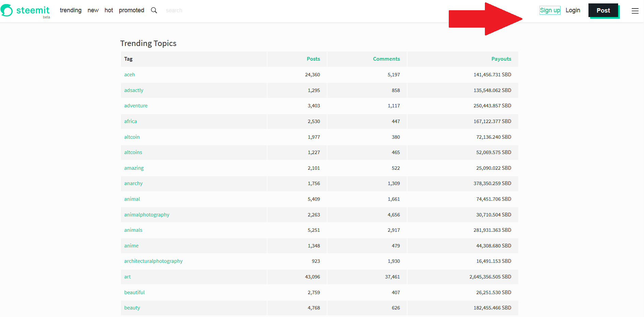Screen dimensions: 644x317
Task: Select comment count 479 for anime
Action: coord(396,246)
